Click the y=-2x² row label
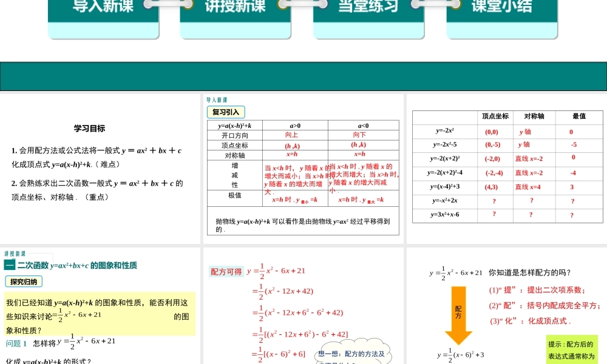 pyautogui.click(x=445, y=131)
